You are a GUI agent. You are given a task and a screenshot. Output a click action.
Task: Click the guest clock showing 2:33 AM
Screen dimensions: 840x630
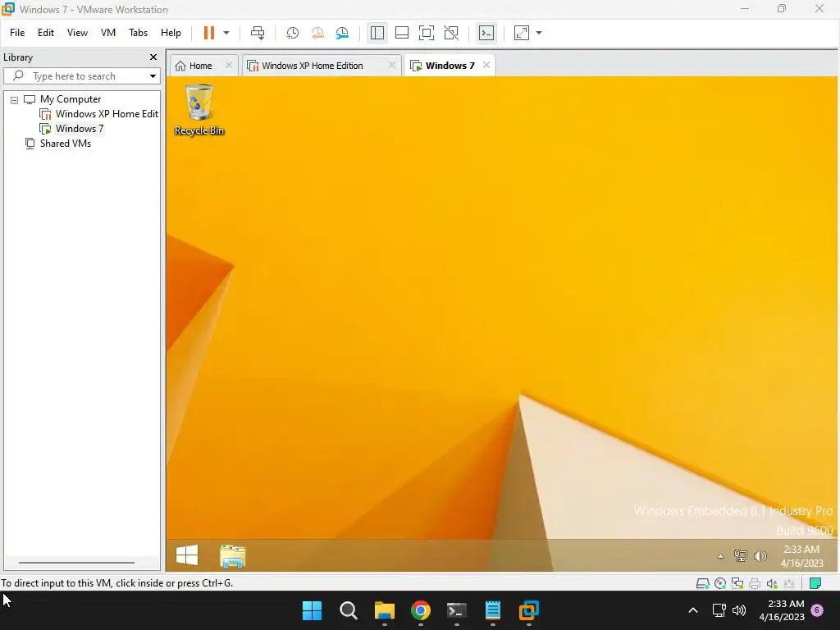point(802,556)
